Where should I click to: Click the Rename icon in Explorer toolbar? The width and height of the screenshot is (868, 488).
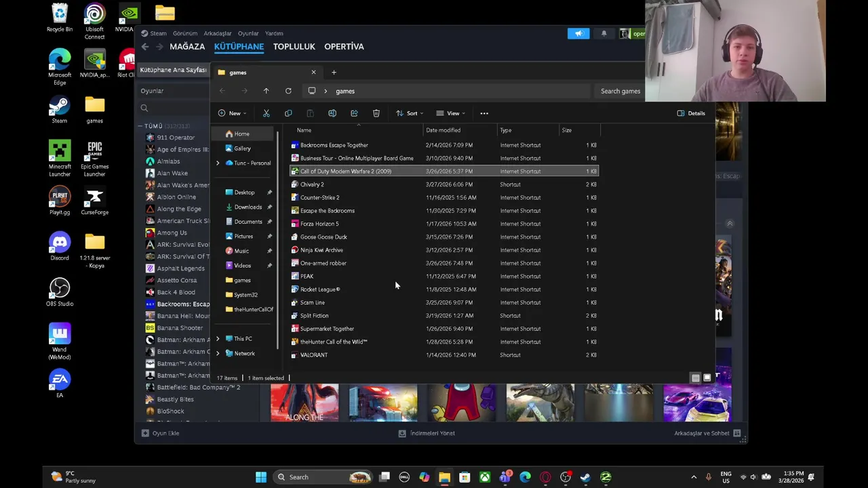pos(332,113)
